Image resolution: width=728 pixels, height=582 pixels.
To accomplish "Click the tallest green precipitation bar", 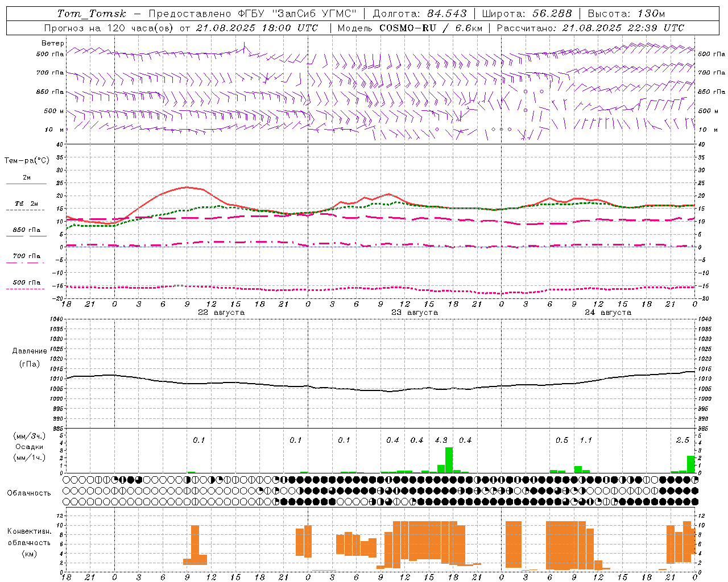I will pos(449,460).
